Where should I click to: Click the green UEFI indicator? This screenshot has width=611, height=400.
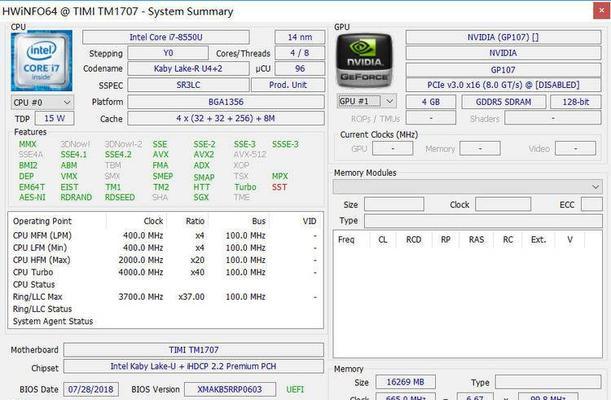pos(295,389)
